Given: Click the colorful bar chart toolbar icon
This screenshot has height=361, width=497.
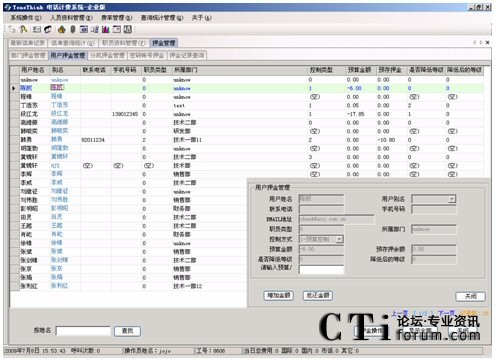Looking at the screenshot, I should coord(106,29).
